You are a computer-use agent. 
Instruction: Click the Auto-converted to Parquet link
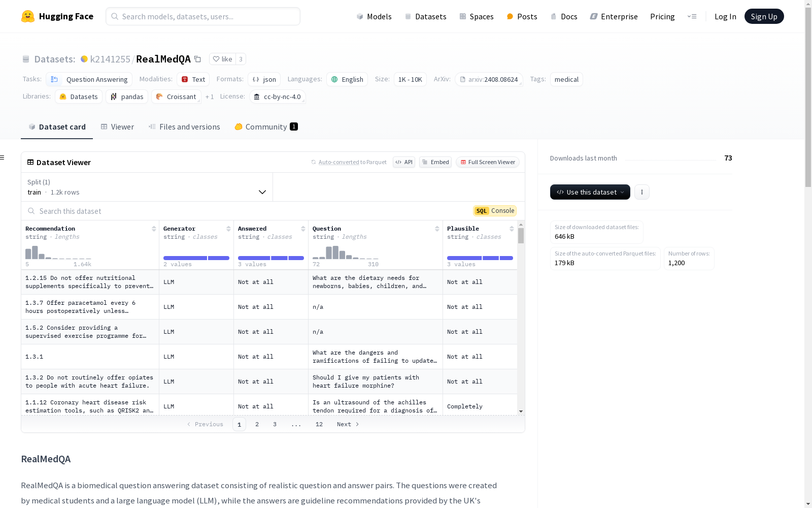pos(349,162)
